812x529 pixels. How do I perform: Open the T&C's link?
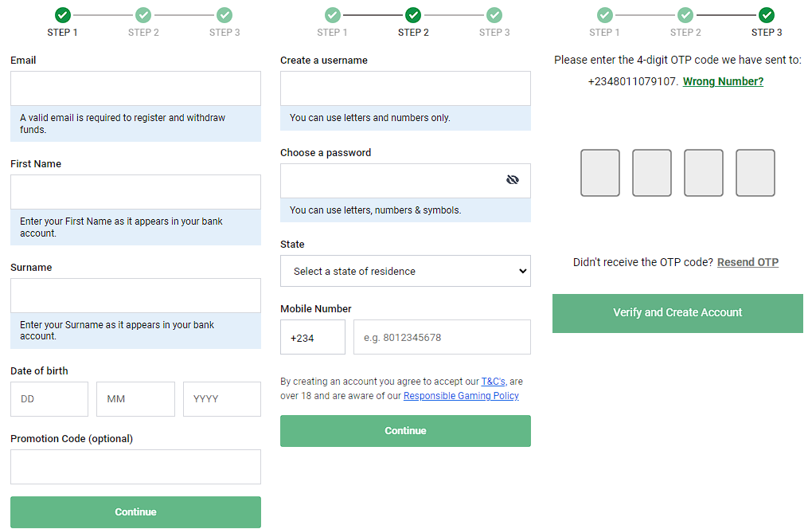(x=494, y=381)
